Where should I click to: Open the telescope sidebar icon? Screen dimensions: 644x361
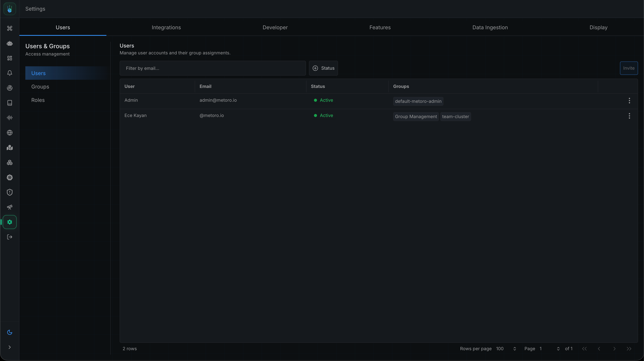coord(10,207)
